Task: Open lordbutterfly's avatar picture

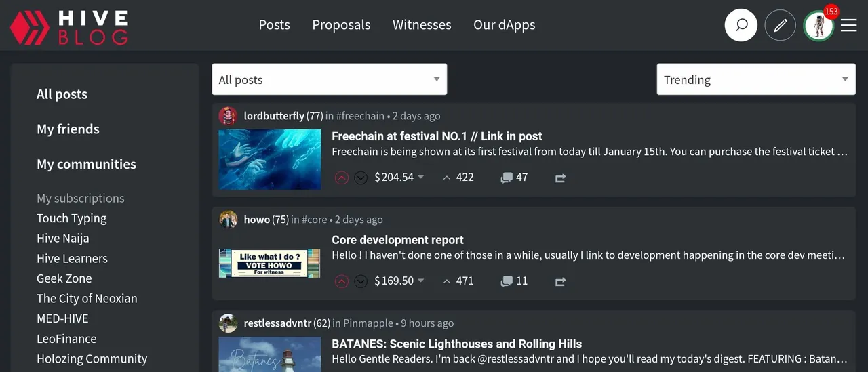Action: click(x=228, y=116)
